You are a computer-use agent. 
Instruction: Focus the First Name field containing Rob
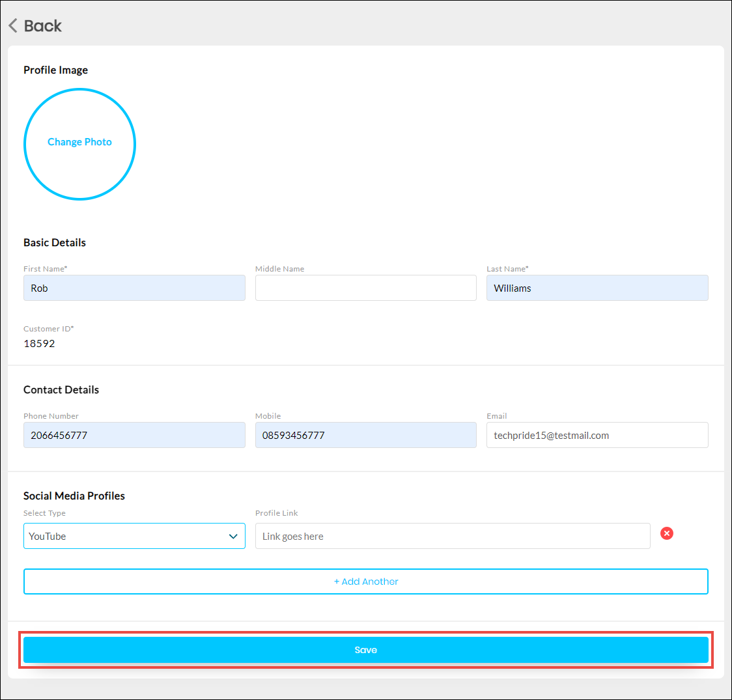pos(134,288)
